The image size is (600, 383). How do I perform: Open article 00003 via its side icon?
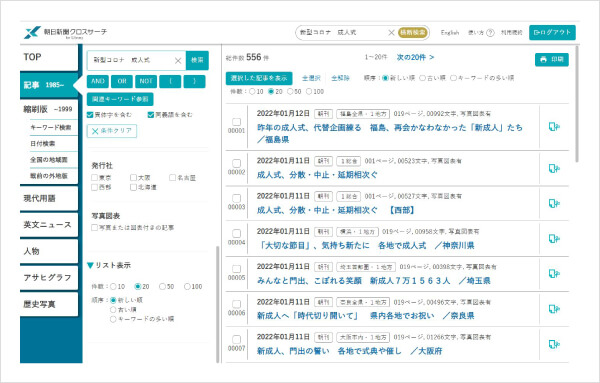tap(554, 203)
